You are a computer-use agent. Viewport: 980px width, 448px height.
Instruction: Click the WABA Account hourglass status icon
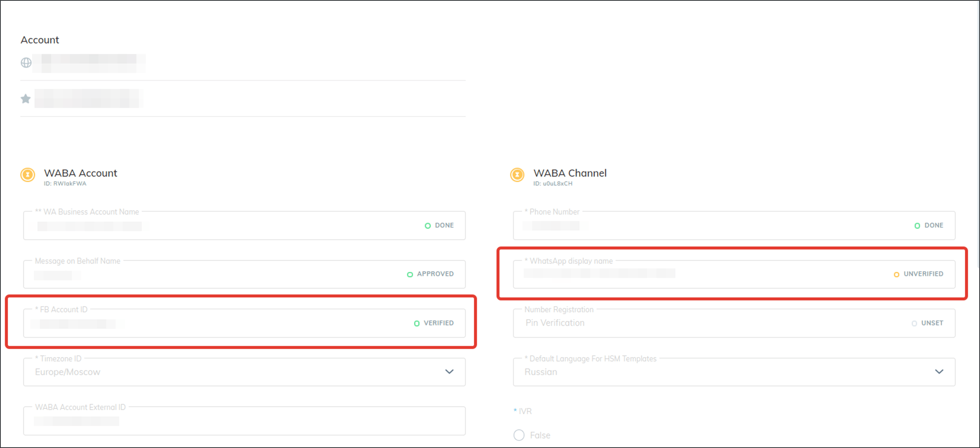[28, 175]
